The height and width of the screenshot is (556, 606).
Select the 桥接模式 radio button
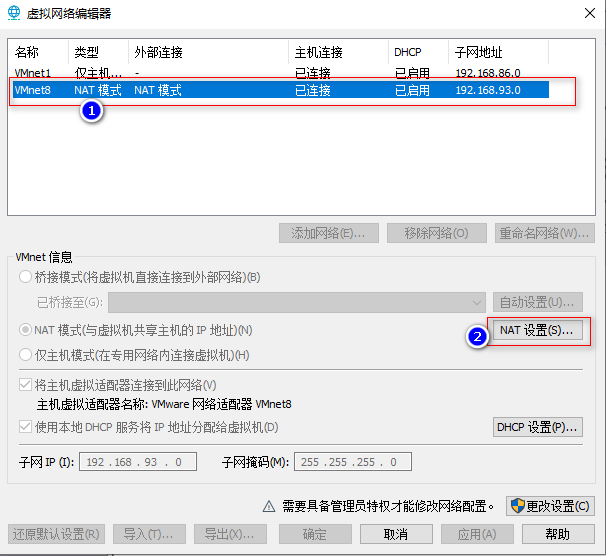[26, 277]
